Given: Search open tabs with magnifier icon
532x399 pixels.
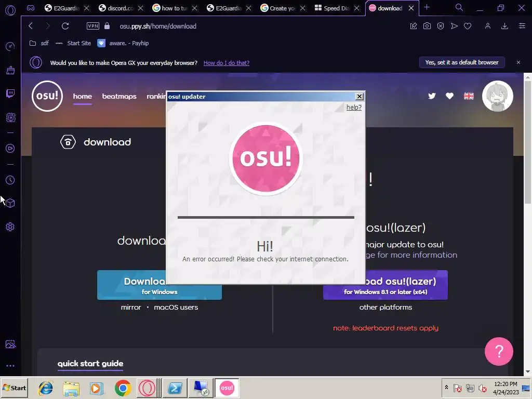Looking at the screenshot, I should [x=459, y=7].
